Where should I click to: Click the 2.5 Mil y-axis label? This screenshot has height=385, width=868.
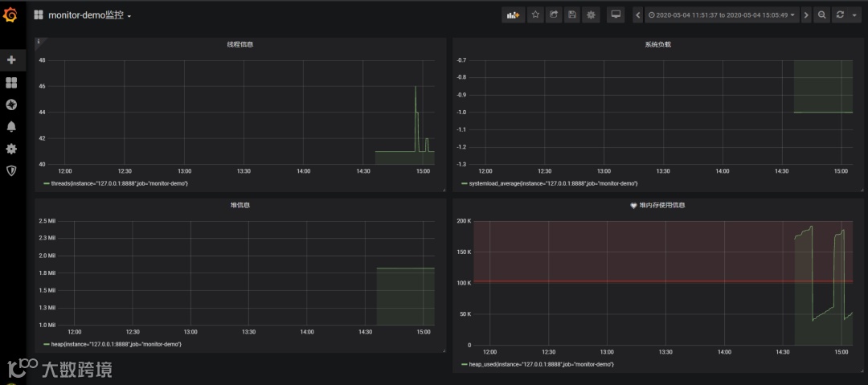tap(47, 221)
